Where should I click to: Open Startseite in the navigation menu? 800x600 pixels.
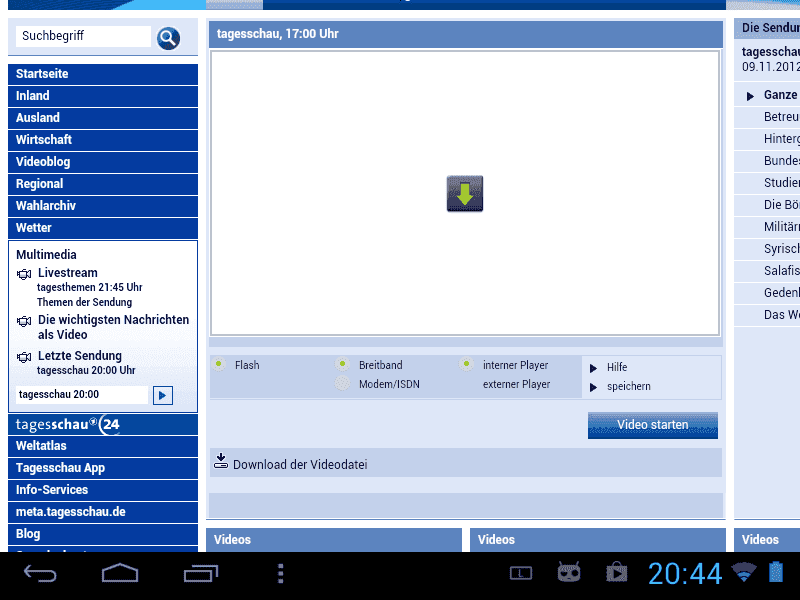(x=103, y=74)
